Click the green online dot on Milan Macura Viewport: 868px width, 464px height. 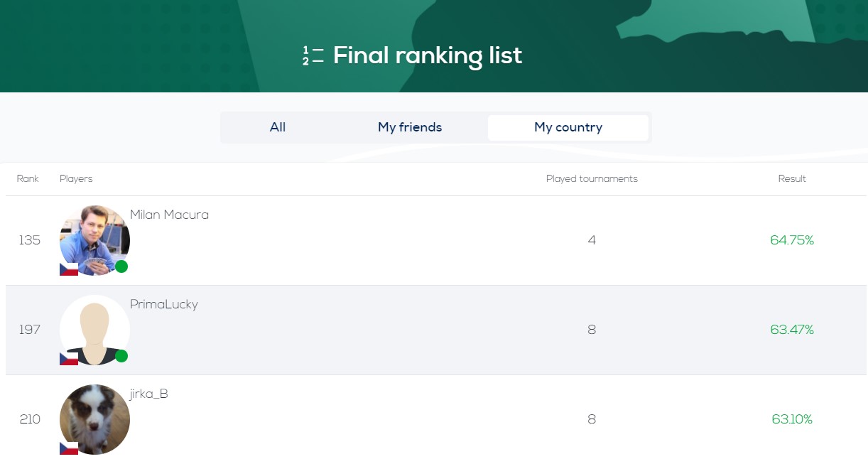coord(121,266)
